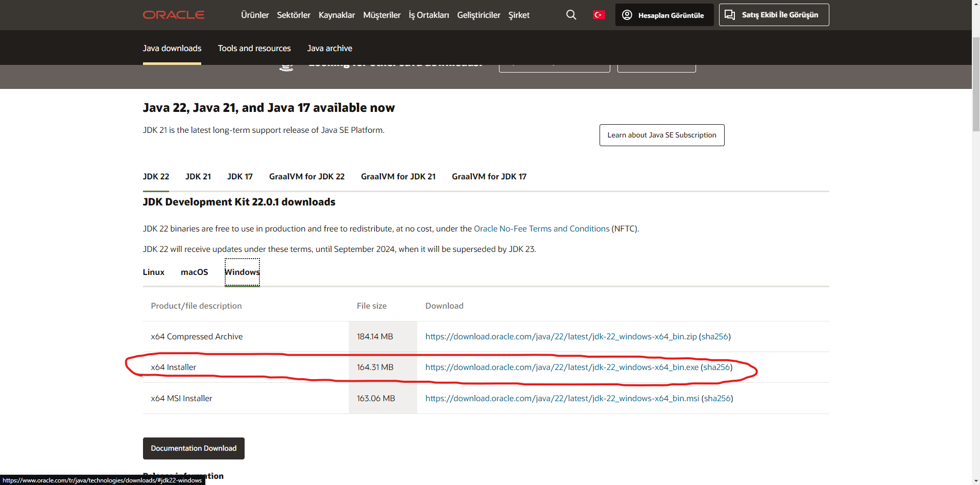Open the GraalVM for JDK 22 tab
This screenshot has width=980, height=485.
(307, 176)
